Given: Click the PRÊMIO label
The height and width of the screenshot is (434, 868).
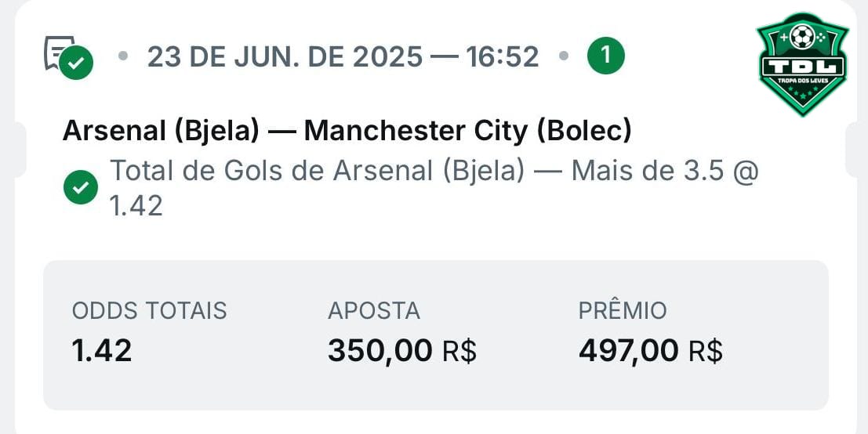Looking at the screenshot, I should click(x=623, y=310).
